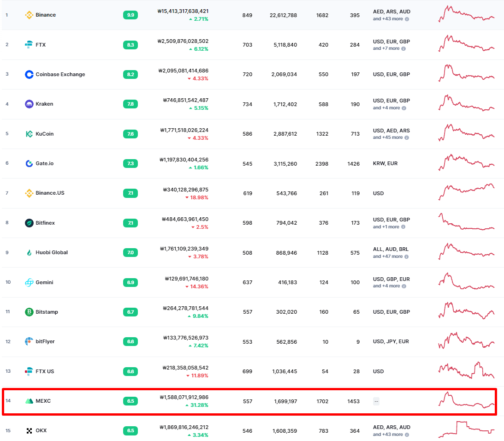Open the bitFlyer exchange page

click(45, 341)
